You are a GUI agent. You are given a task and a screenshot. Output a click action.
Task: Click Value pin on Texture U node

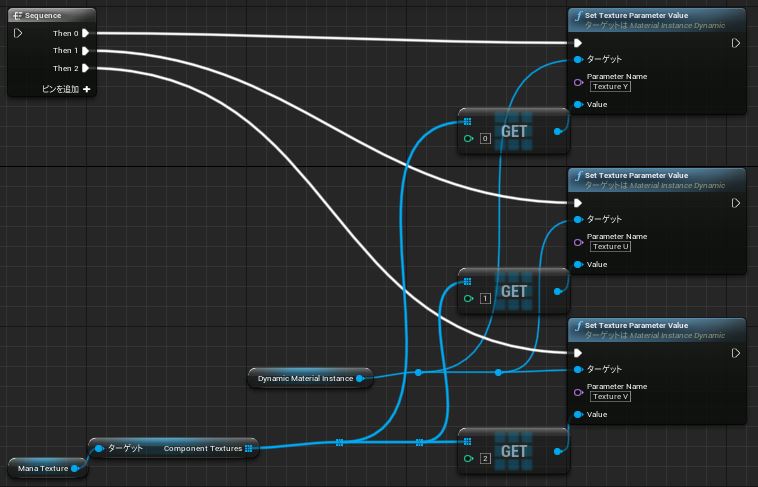click(578, 265)
